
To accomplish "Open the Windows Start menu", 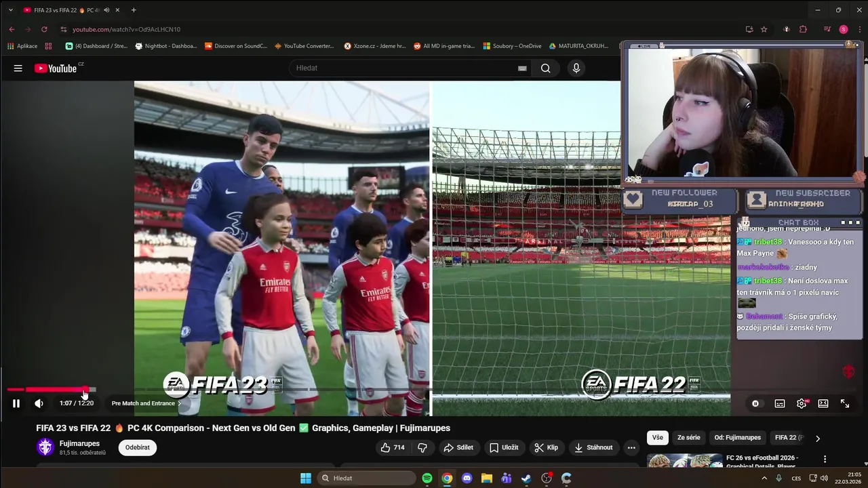I will (x=306, y=478).
